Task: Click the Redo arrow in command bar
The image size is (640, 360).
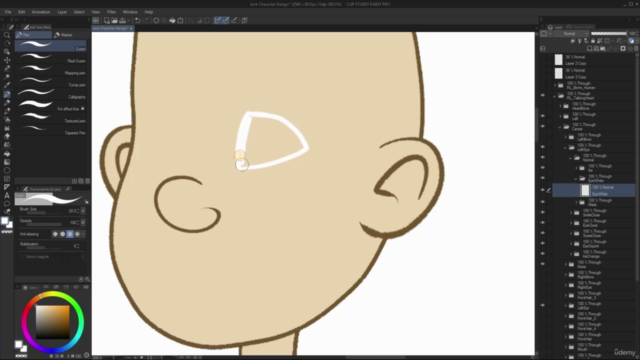Action: coord(146,20)
